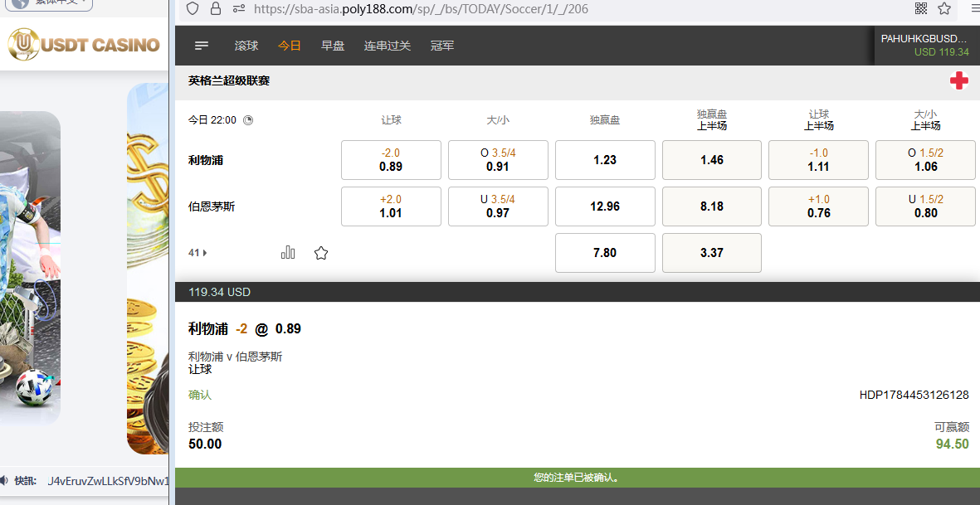The image size is (980, 505).
Task: Click the 独赢盘 full-time column header
Action: tap(605, 120)
